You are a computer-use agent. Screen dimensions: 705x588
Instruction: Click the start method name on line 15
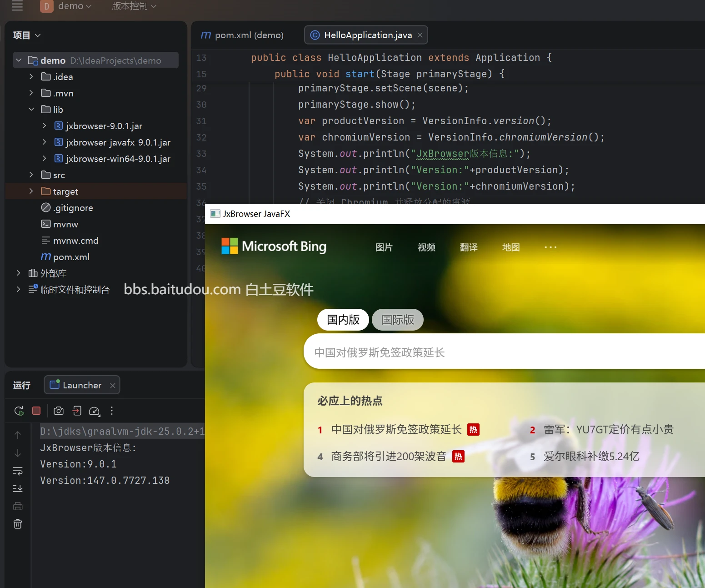360,74
